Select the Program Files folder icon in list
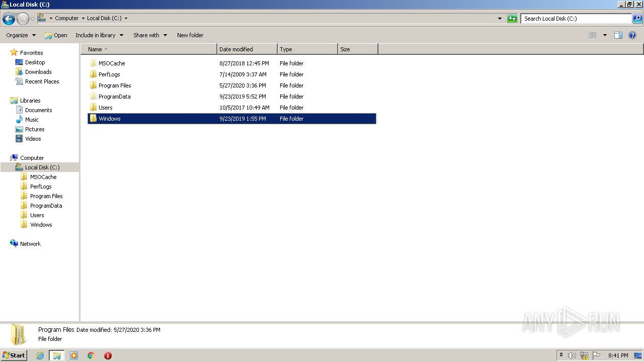 point(93,85)
